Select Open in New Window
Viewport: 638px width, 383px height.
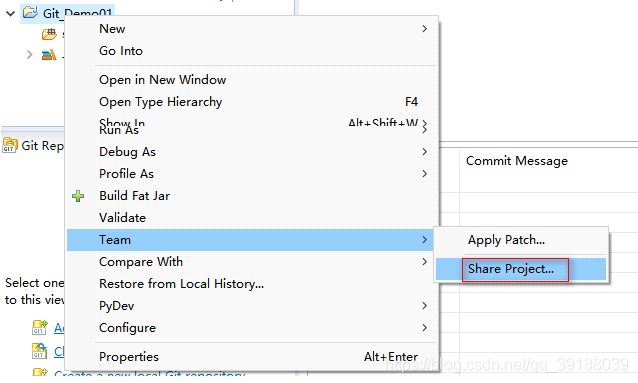(252, 80)
